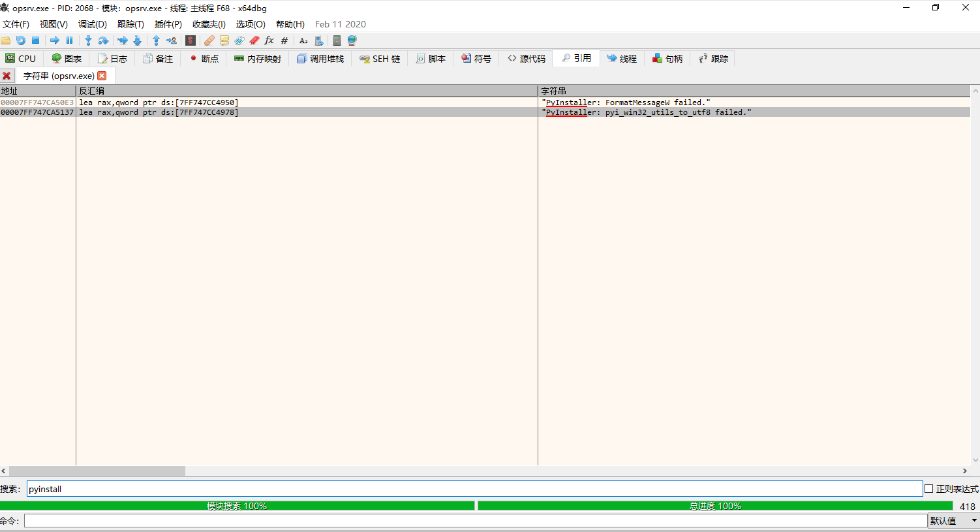Click the 反汇编 column header

pyautogui.click(x=307, y=91)
